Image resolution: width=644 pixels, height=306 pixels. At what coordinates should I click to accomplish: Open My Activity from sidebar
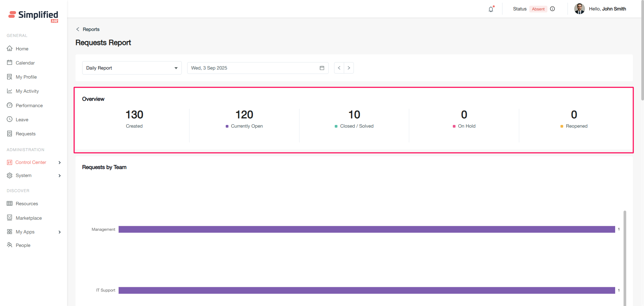coord(27,91)
